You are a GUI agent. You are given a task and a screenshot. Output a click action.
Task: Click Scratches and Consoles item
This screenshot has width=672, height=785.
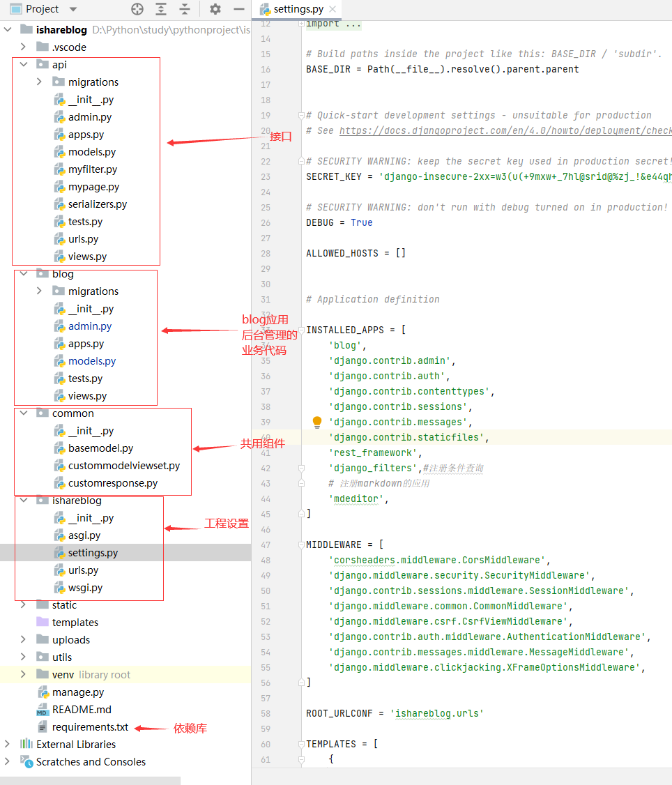click(91, 762)
